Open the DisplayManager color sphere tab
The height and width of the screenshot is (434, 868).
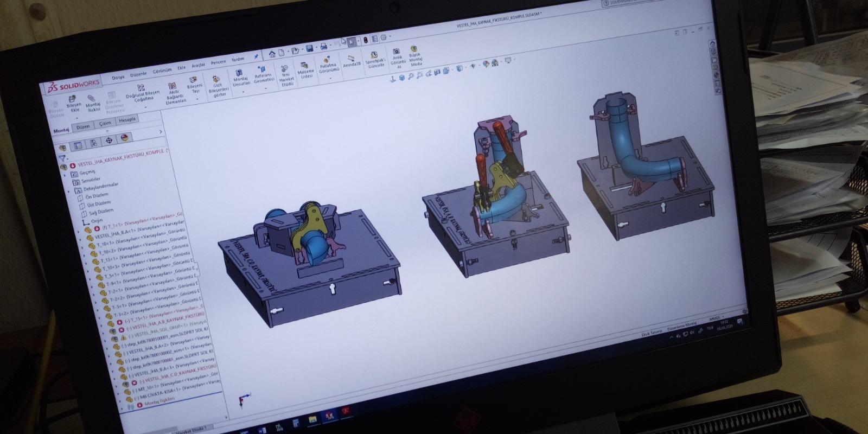pyautogui.click(x=125, y=138)
